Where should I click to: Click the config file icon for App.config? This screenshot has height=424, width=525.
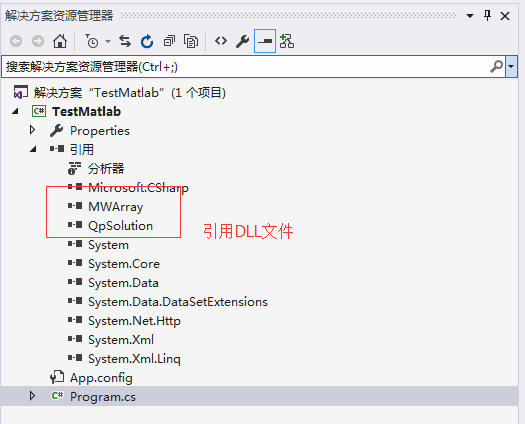[57, 377]
